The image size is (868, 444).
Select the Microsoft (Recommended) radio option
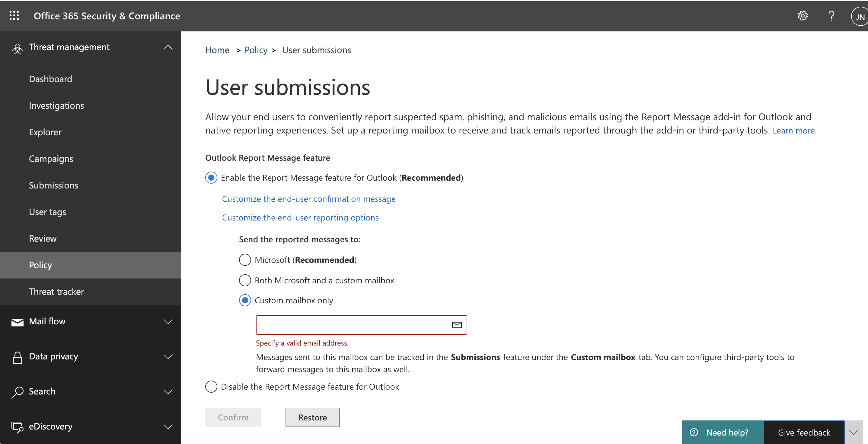(245, 259)
